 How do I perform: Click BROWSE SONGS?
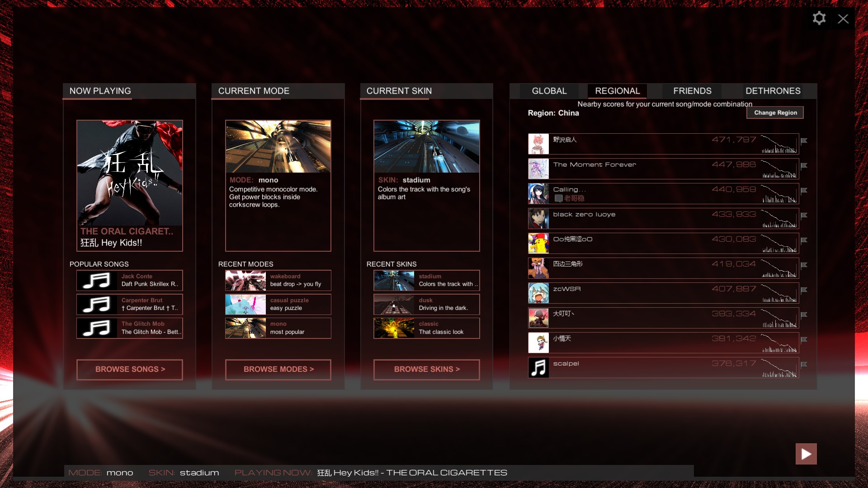point(129,369)
